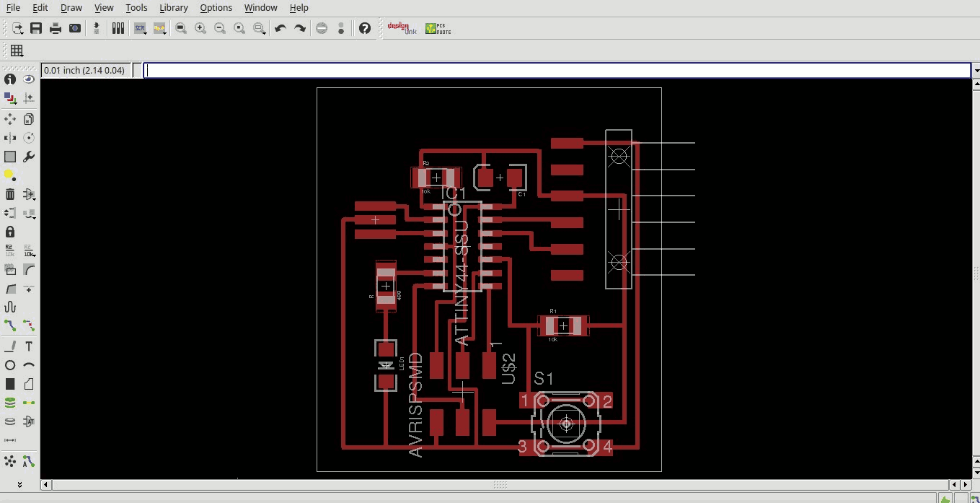980x503 pixels.
Task: Open Help with the question mark icon
Action: 365,28
